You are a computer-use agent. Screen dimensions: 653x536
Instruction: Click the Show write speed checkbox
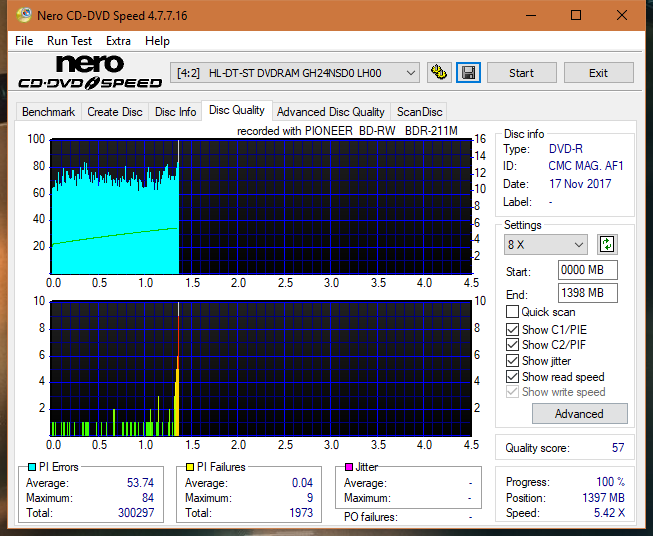[512, 392]
